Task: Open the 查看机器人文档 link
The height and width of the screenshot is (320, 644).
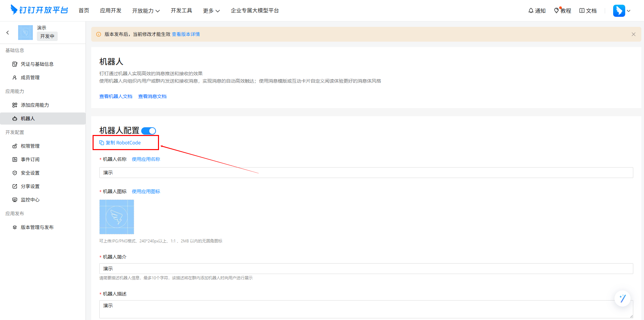Action: point(116,96)
